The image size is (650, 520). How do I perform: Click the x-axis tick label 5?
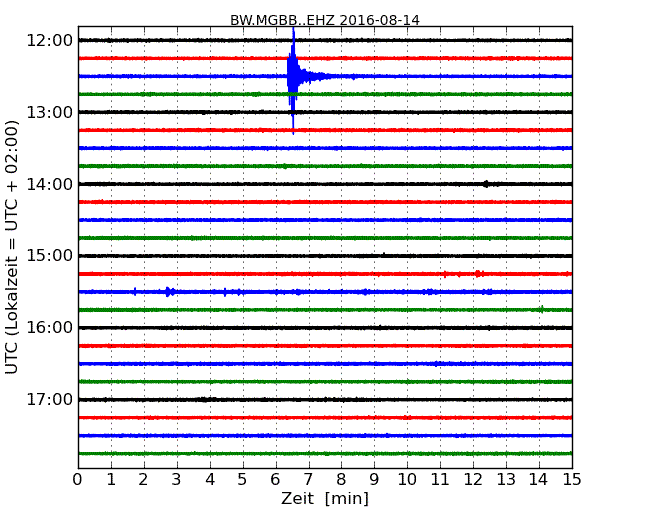click(243, 480)
